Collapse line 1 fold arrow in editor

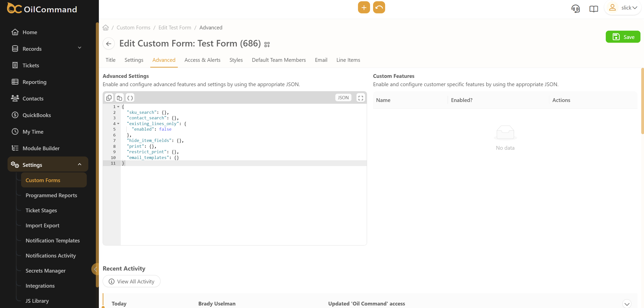[118, 107]
